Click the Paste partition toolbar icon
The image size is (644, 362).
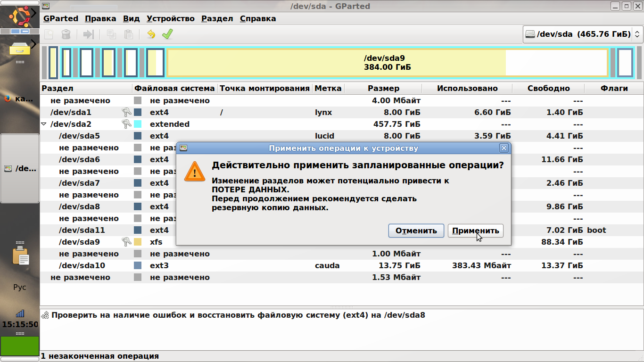(128, 34)
